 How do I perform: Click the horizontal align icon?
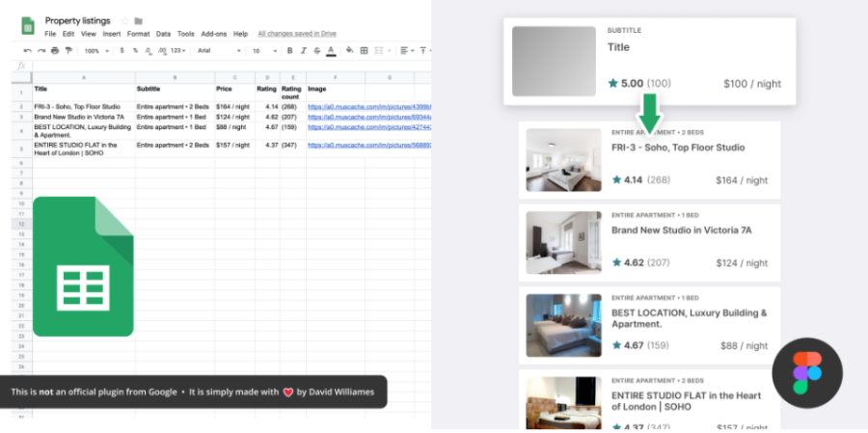(404, 50)
